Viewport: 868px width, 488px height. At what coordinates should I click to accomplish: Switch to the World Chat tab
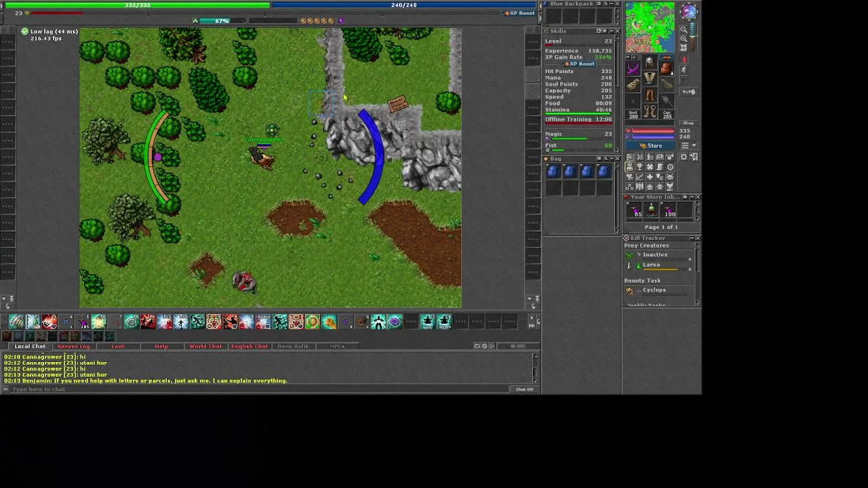pos(205,346)
